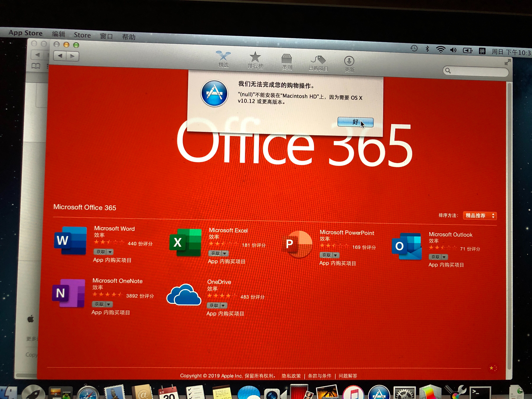Viewport: 532px width, 399px height.
Task: Click the Microsoft Excel app icon
Action: [x=185, y=242]
